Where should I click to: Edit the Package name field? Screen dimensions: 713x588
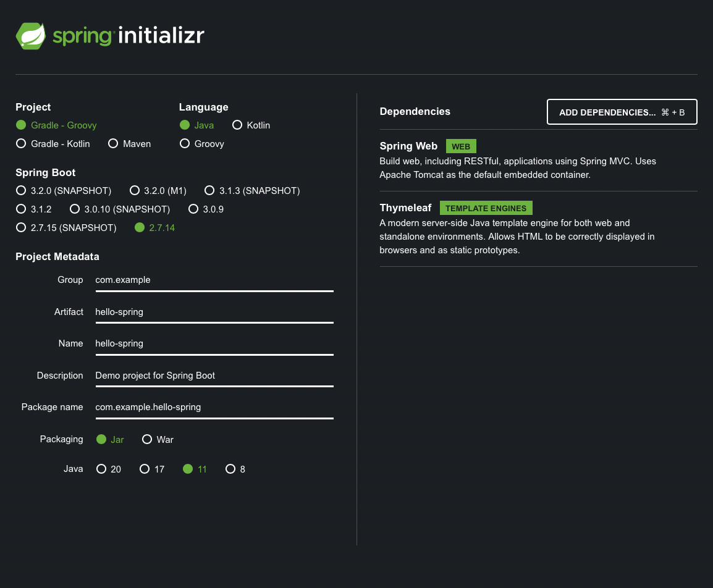[214, 408]
